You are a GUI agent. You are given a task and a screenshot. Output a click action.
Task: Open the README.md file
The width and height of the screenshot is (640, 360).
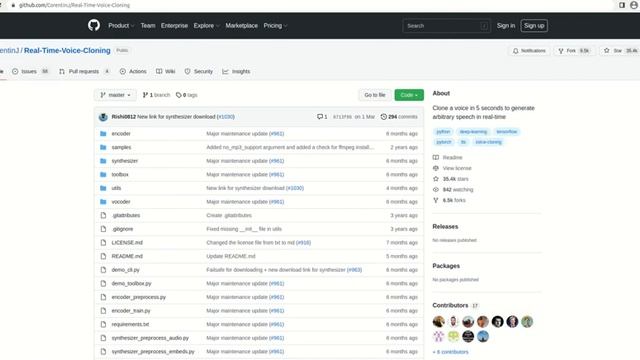[127, 256]
